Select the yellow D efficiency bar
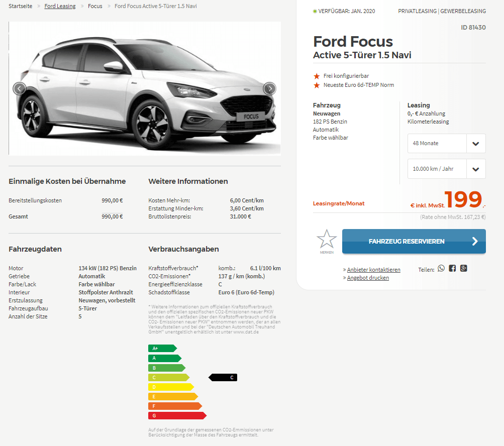This screenshot has width=504, height=446. tap(171, 387)
